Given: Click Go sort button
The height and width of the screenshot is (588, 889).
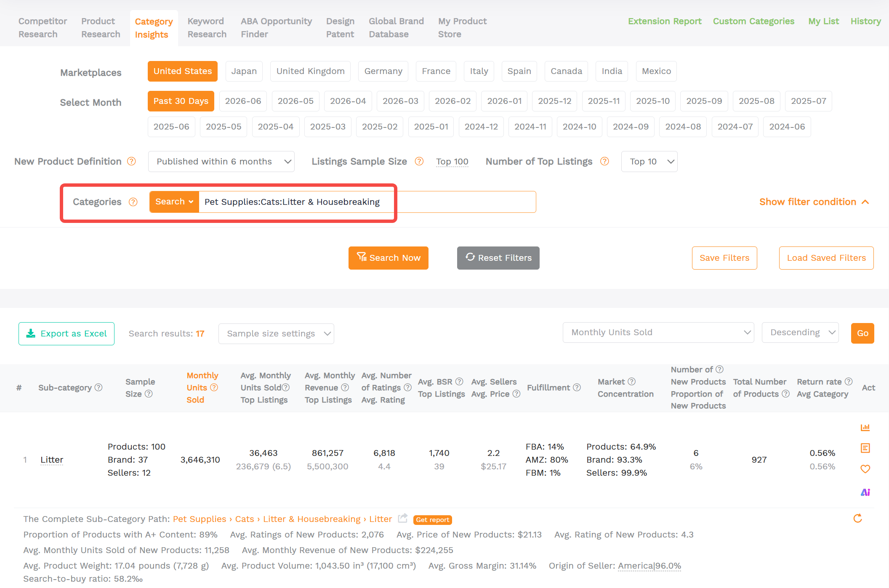Looking at the screenshot, I should click(862, 333).
